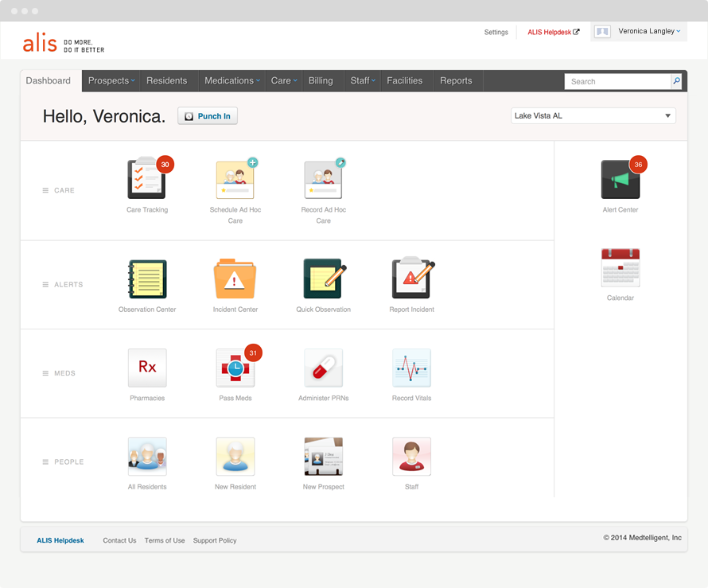Open the Record Vitals chart icon

[x=411, y=368]
